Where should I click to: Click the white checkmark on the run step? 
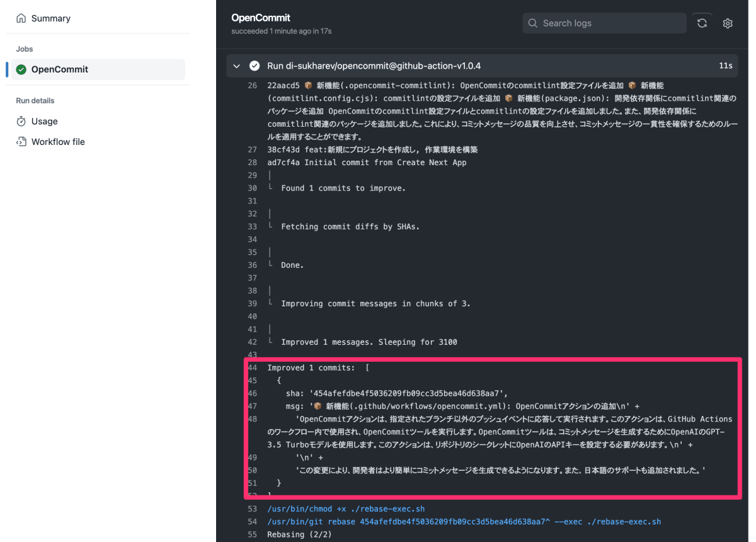pyautogui.click(x=254, y=66)
